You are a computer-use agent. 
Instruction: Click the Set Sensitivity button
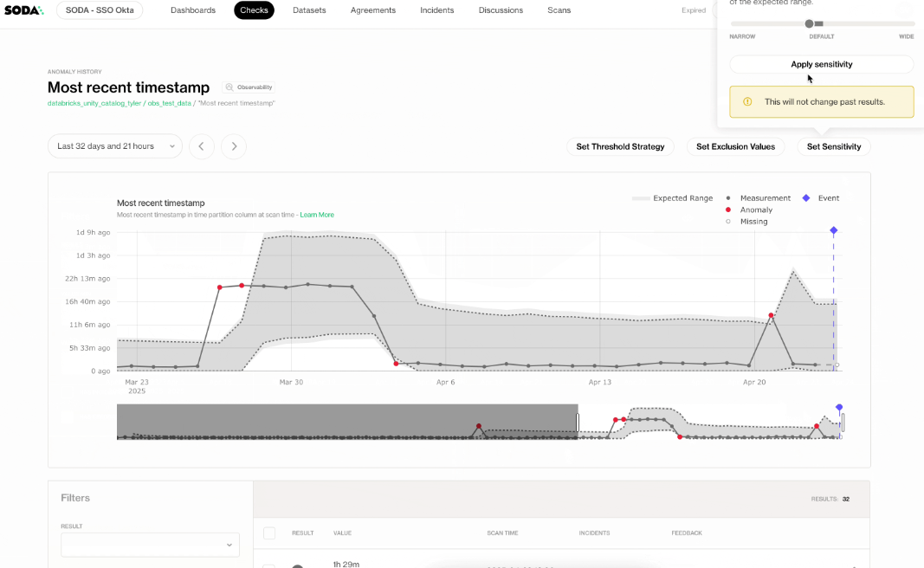(x=834, y=146)
